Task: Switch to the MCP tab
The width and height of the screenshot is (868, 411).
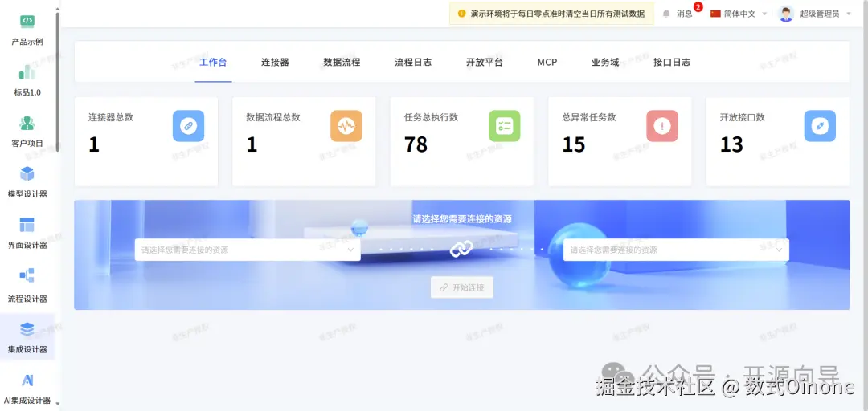Action: [547, 63]
